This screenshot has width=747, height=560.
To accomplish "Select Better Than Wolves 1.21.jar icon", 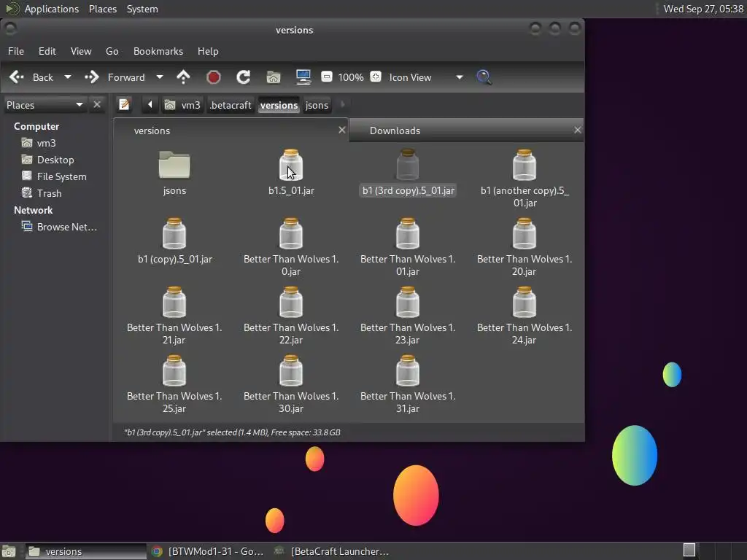I will click(174, 302).
